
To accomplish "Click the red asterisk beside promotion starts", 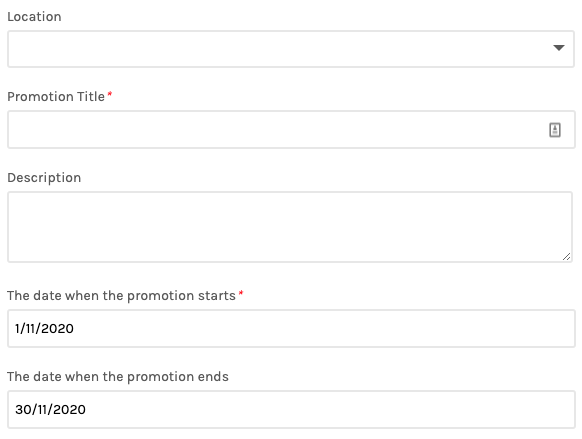I will click(x=241, y=293).
